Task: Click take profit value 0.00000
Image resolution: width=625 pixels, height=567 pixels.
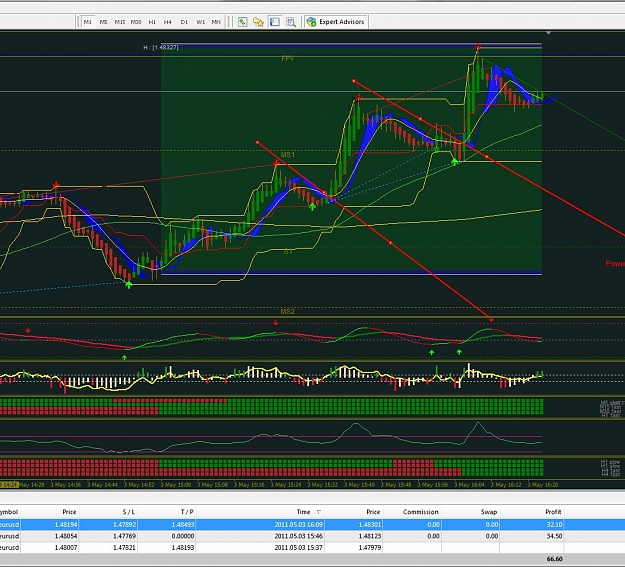Action: (x=183, y=536)
